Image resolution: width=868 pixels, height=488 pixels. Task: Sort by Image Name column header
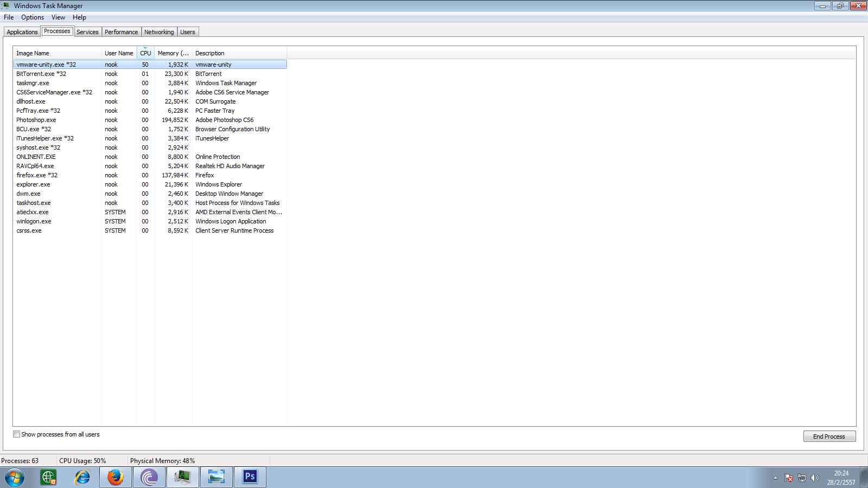[x=58, y=53]
